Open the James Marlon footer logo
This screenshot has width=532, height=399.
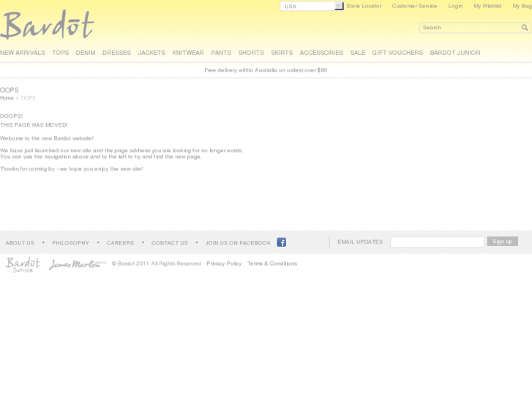pos(78,264)
